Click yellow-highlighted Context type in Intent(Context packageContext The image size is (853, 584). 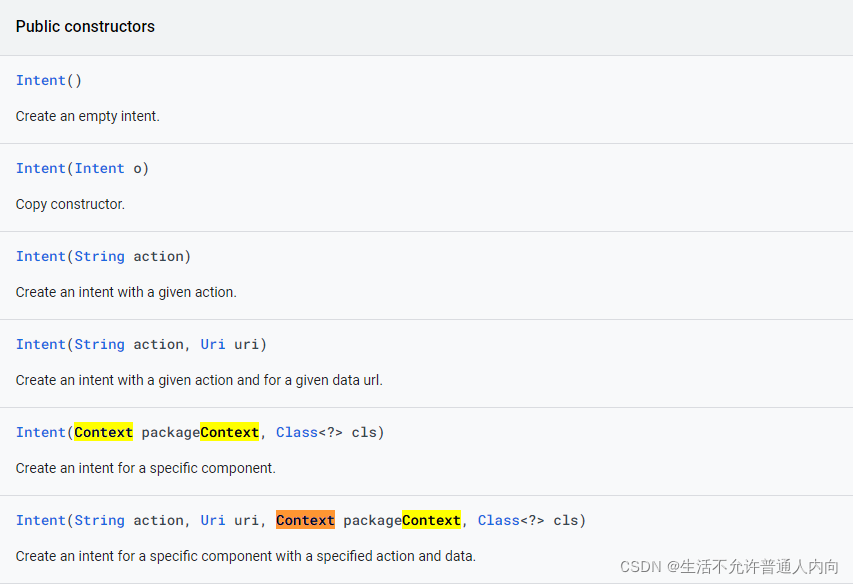pyautogui.click(x=103, y=433)
